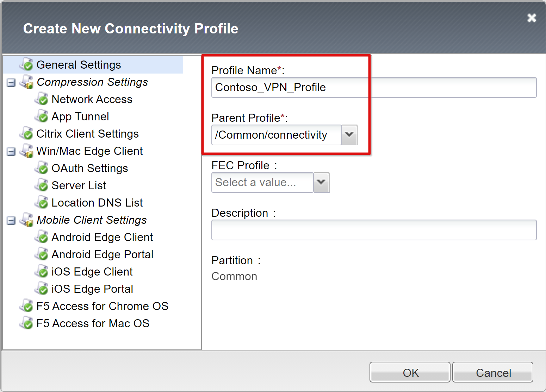546x392 pixels.
Task: Collapse the Win/Mac Edge Client node
Action: click(11, 152)
